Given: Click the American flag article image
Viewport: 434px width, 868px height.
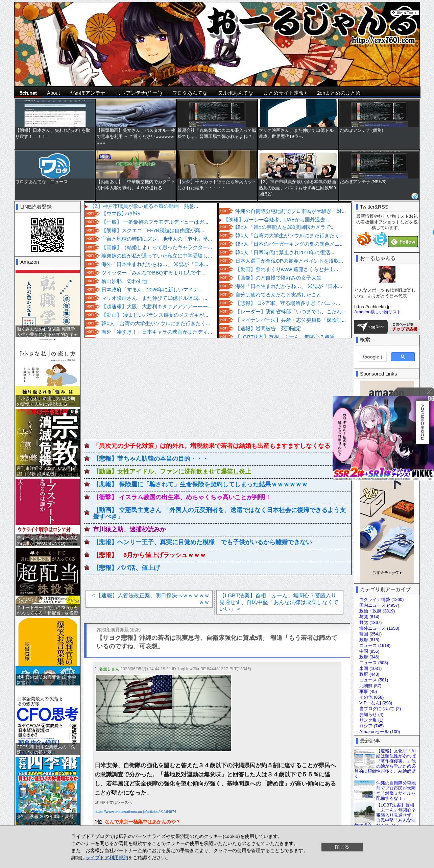Looking at the screenshot, I should point(163,713).
